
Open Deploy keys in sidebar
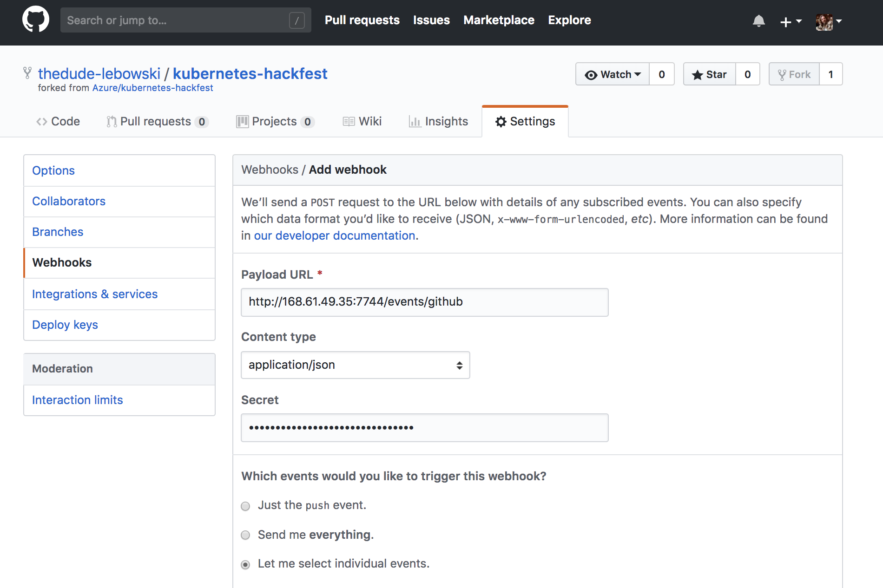tap(119, 325)
